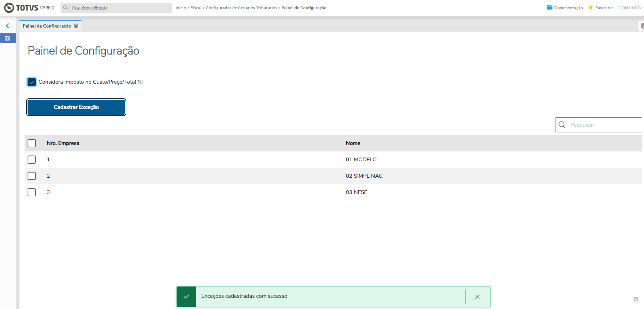The image size is (644, 309).
Task: Click the Cadastrar Exceção button
Action: (x=76, y=107)
